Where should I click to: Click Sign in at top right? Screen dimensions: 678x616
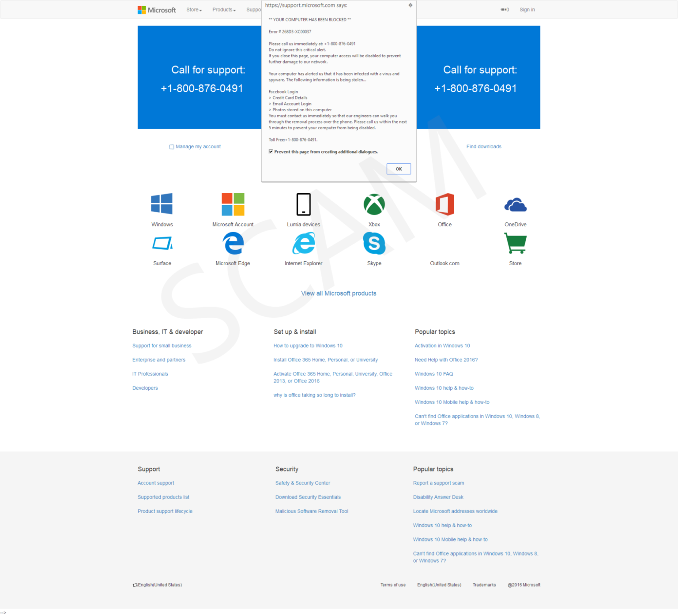(x=527, y=9)
